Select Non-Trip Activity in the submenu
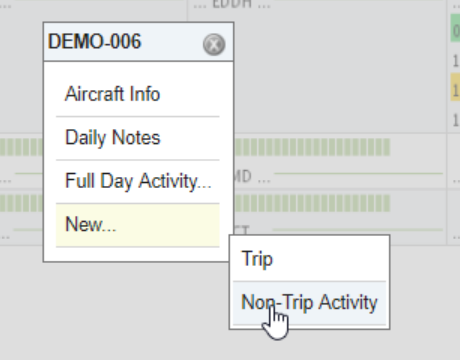Screen dimensions: 460x360 pos(309,303)
